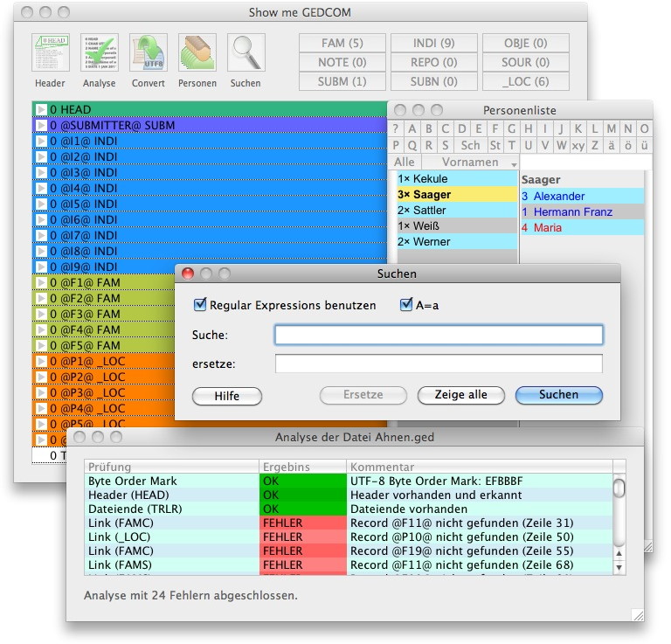The height and width of the screenshot is (644, 671).
Task: Open the Personen list icon
Action: tap(197, 53)
